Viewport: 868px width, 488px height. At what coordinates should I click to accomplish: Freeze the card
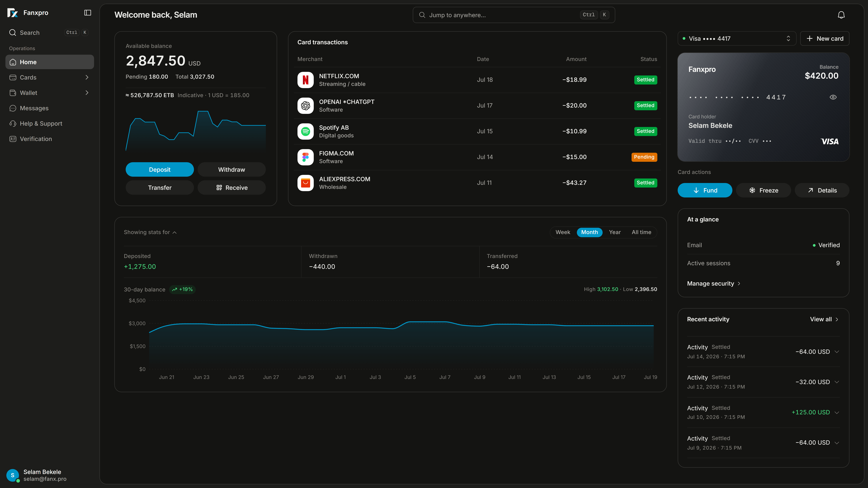(x=763, y=190)
